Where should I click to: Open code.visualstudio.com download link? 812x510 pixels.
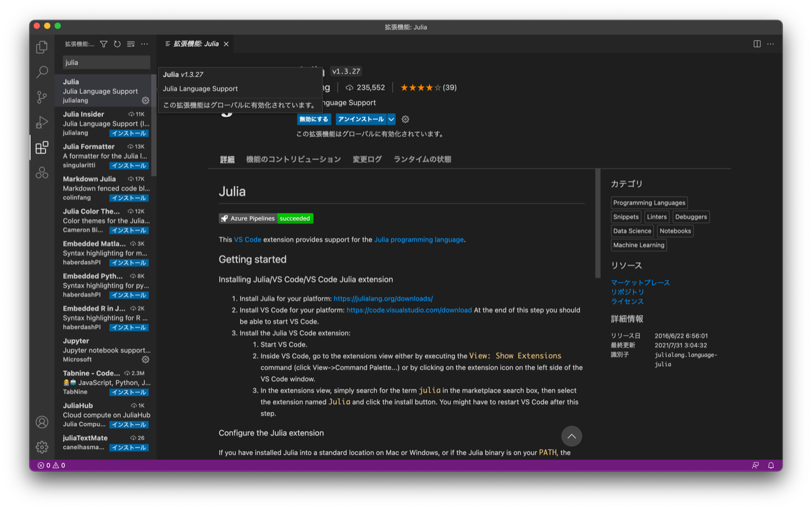[x=409, y=310]
